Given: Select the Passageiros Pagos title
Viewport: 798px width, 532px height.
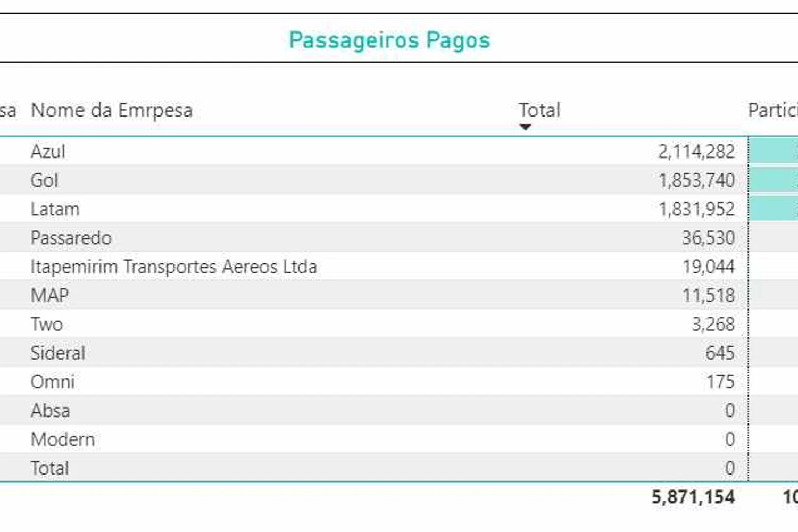Looking at the screenshot, I should [x=389, y=40].
